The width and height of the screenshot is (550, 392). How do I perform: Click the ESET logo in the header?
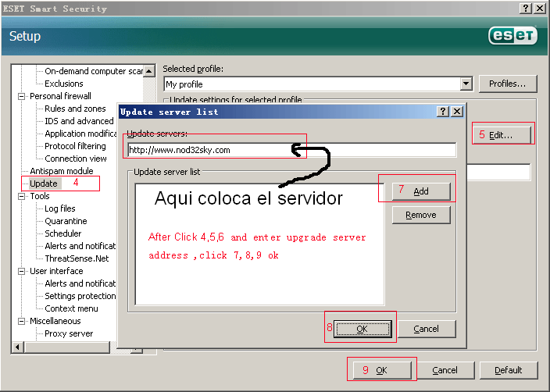512,35
